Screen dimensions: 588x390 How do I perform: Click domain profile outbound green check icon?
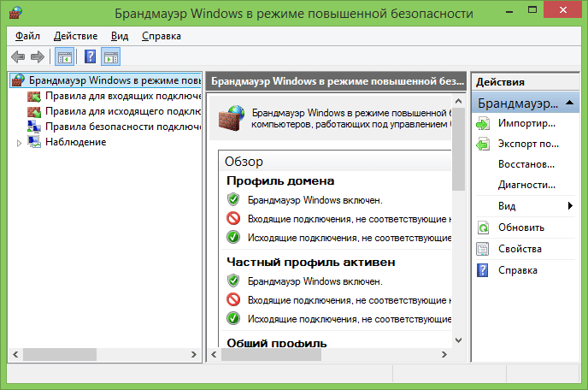click(233, 237)
